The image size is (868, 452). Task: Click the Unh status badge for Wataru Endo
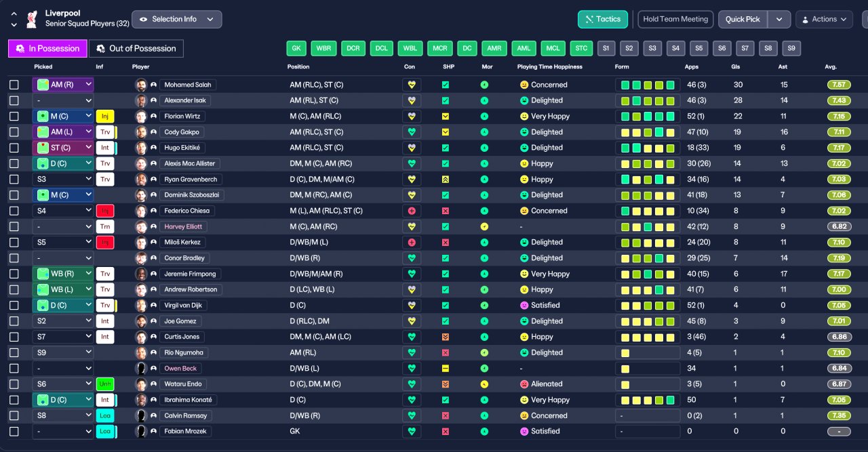tap(105, 384)
